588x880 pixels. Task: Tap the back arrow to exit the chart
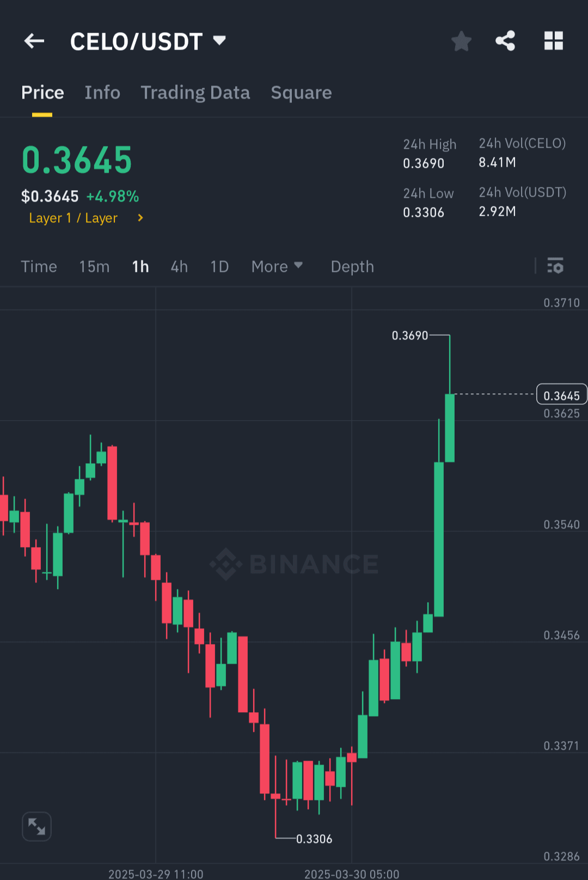pos(34,41)
